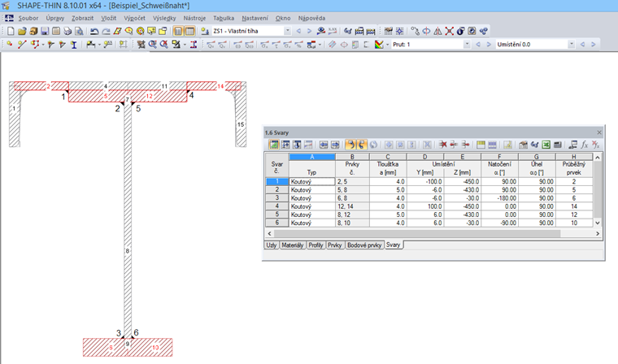Toggle the second table view button
Screen dimensions: 618x364
189,31
